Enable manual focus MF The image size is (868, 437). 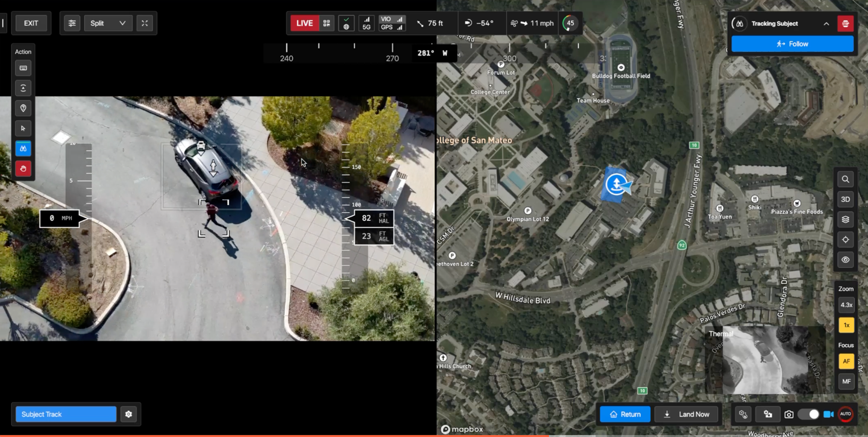846,382
